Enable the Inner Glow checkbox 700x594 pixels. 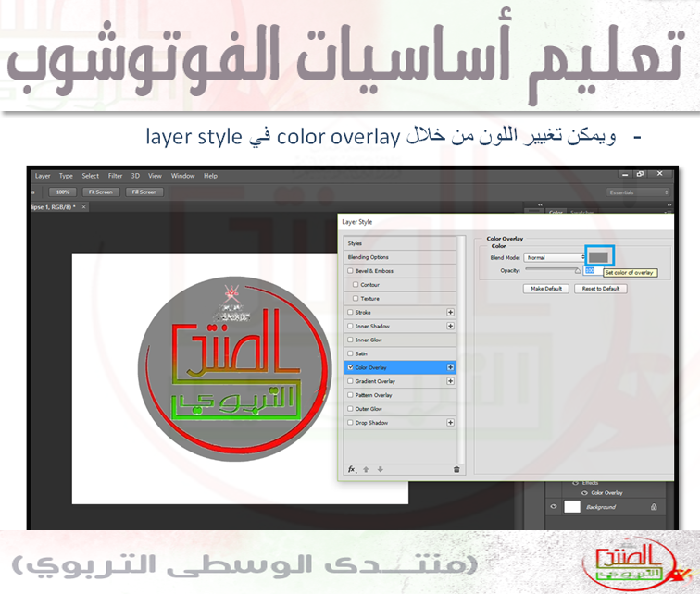pos(350,340)
